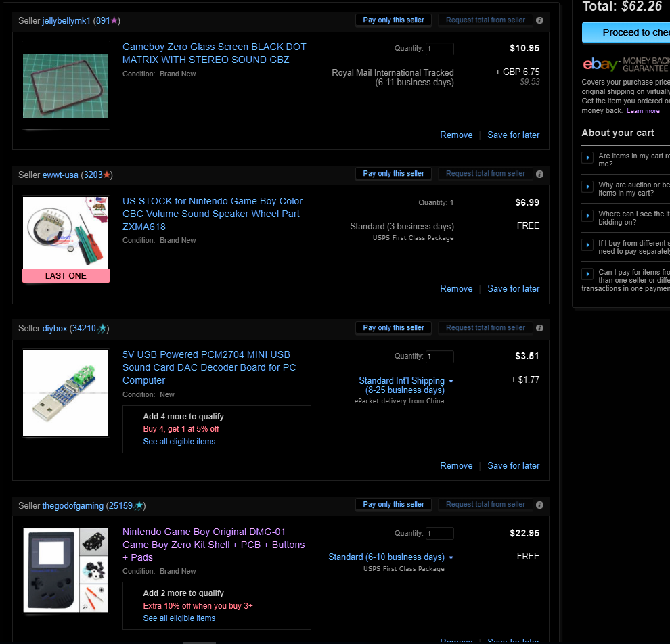
Task: Click the $22.95 item price
Action: click(x=524, y=533)
